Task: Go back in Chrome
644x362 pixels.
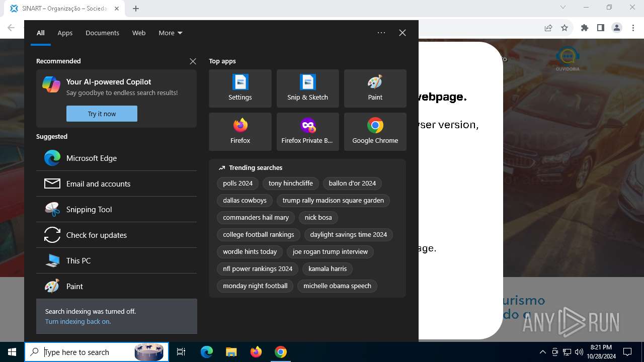Action: click(11, 28)
